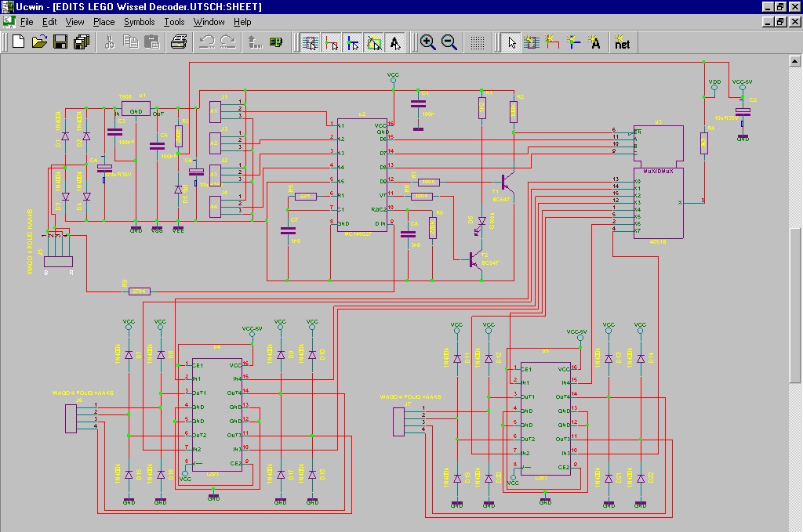Enable shape selection filter

[x=374, y=43]
